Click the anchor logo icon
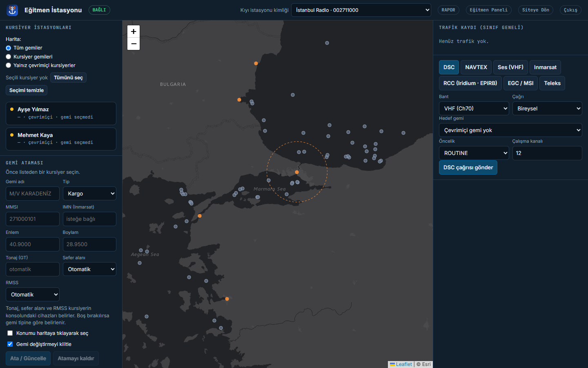This screenshot has width=588, height=368. point(13,10)
